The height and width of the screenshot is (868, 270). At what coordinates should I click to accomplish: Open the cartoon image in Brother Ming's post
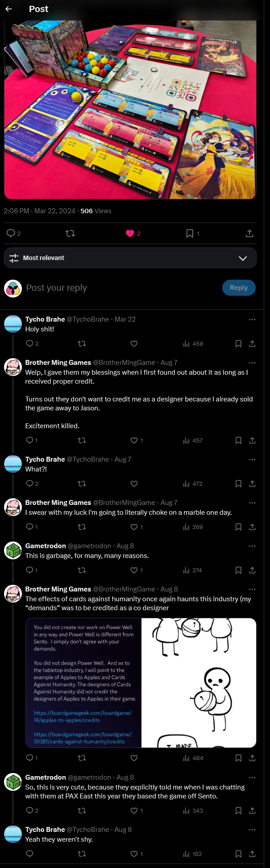(199, 683)
